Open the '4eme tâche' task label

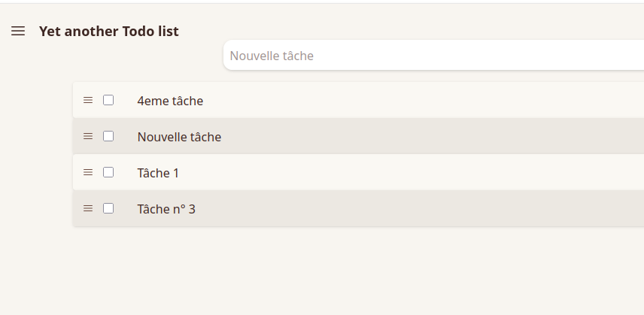[170, 101]
